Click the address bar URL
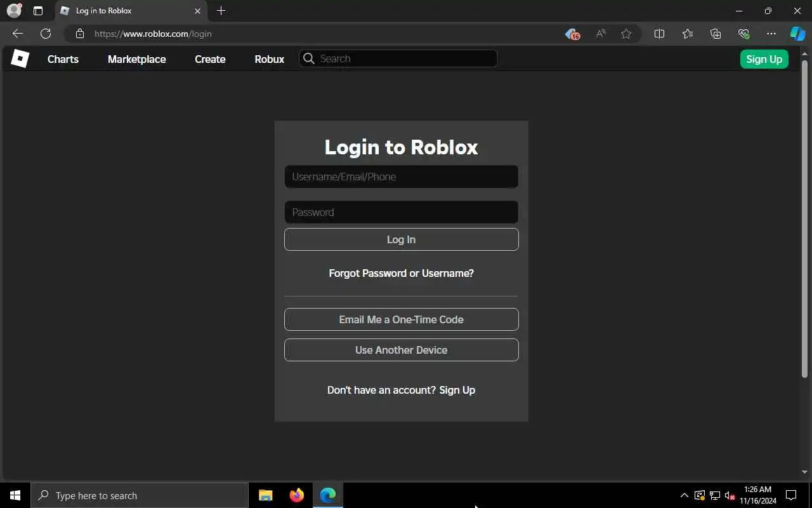 pyautogui.click(x=153, y=34)
